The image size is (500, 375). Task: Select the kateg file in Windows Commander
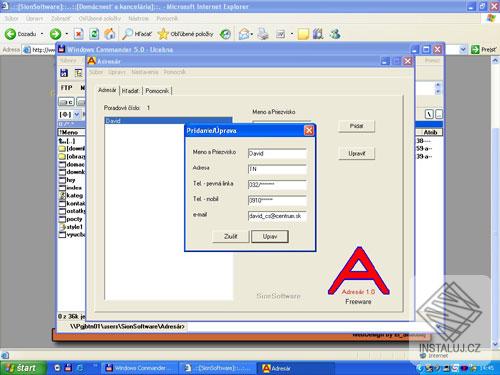click(x=71, y=196)
